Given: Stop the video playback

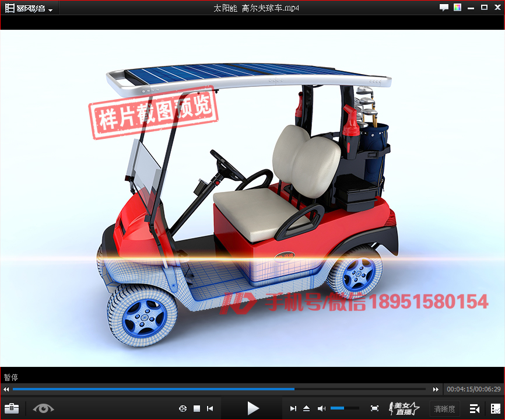Looking at the screenshot, I should tap(197, 408).
